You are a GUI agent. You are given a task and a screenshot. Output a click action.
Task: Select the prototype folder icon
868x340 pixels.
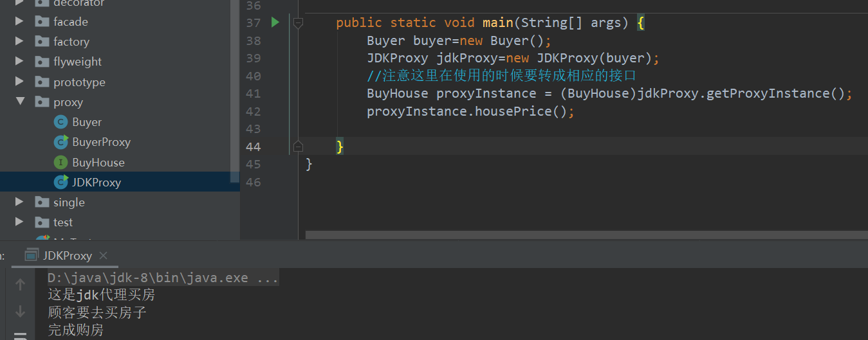click(42, 82)
